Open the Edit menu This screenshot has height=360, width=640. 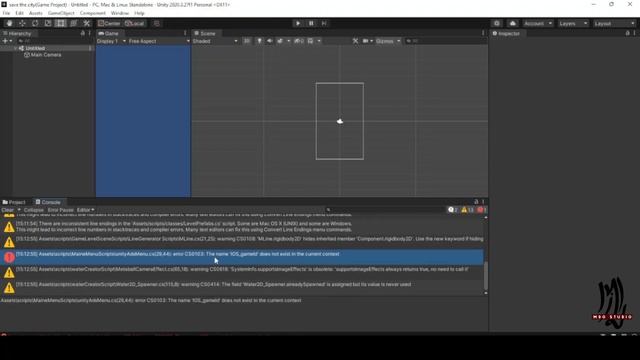click(x=19, y=13)
